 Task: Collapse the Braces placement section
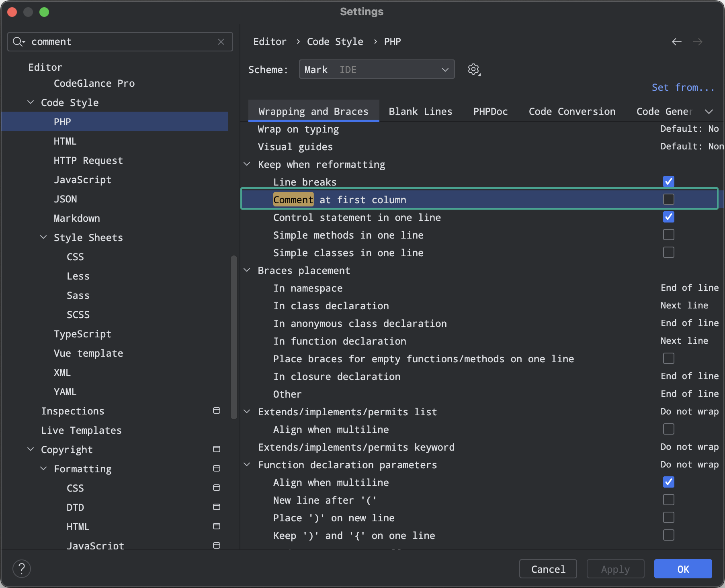247,270
